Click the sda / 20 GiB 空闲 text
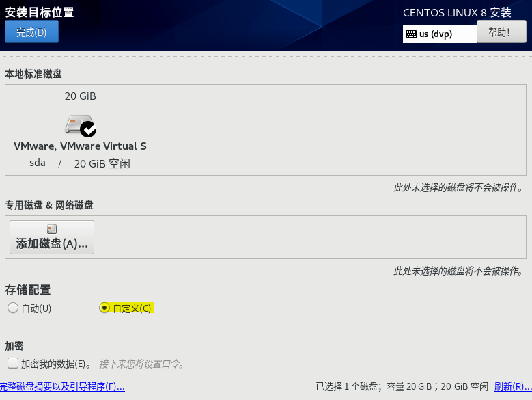This screenshot has width=532, height=400. tap(80, 163)
